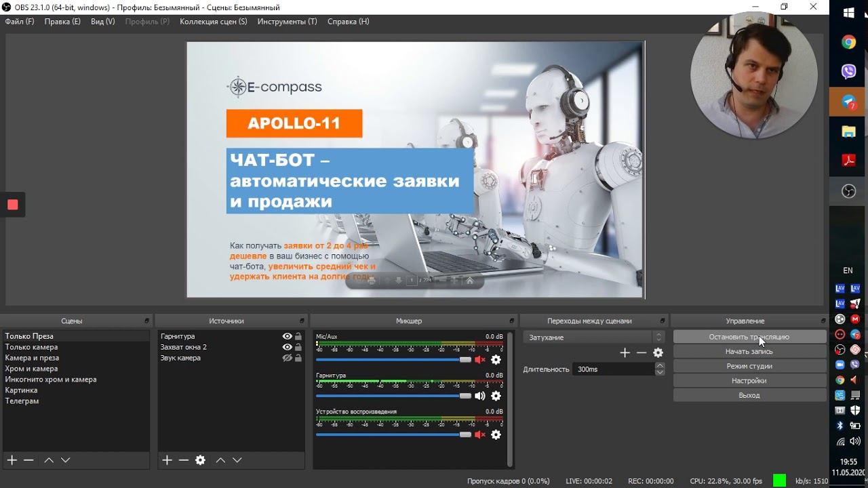Open Adobe Acrobat from taskbar
Viewport: 868px width, 488px height.
pyautogui.click(x=848, y=161)
